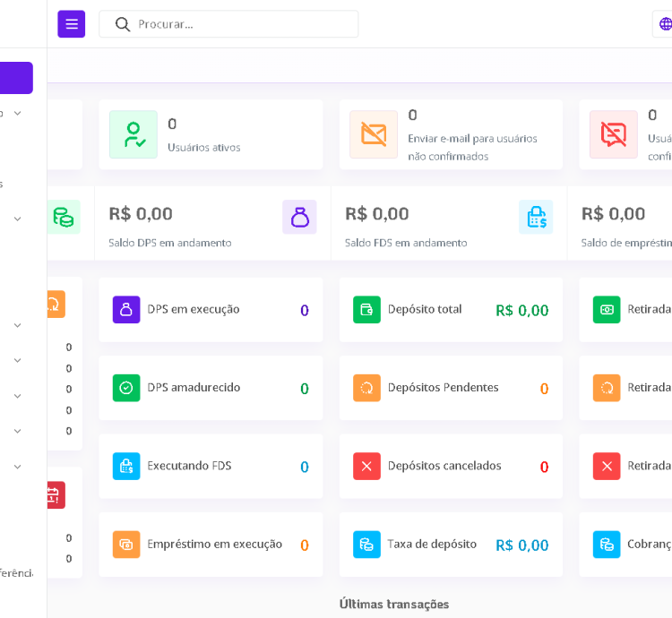
Task: Click the blue FDS balance icon
Action: (x=536, y=217)
